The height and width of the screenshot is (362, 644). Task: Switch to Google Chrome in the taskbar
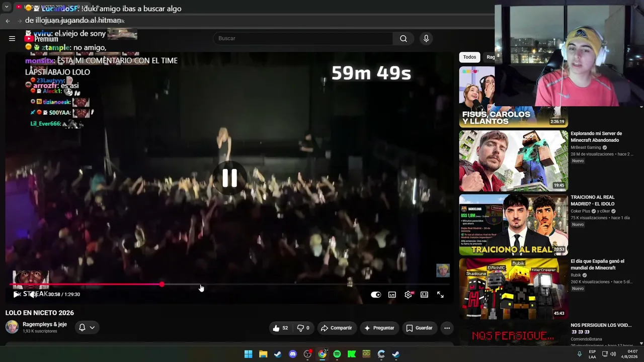(322, 354)
